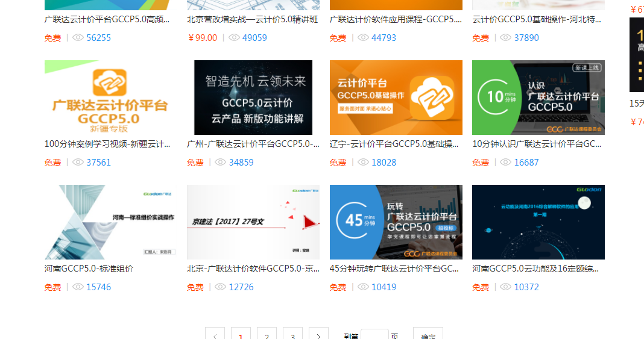The height and width of the screenshot is (339, 644).
Task: Click the view count 10372
Action: [x=526, y=287]
